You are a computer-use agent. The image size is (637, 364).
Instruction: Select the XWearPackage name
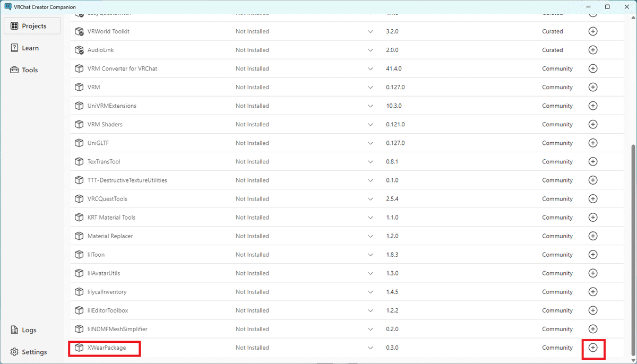click(x=107, y=348)
